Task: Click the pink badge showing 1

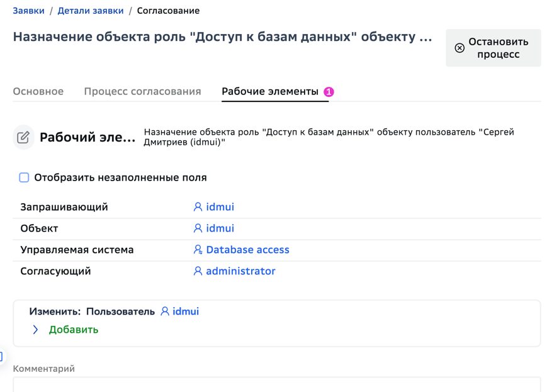Action: [x=329, y=92]
